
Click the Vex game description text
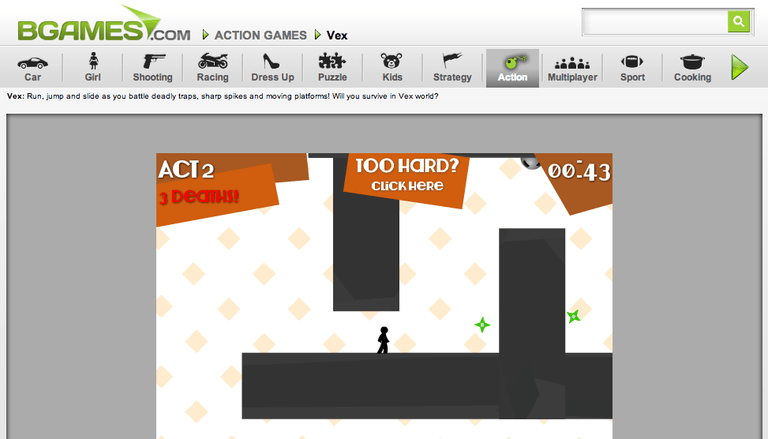click(x=222, y=96)
